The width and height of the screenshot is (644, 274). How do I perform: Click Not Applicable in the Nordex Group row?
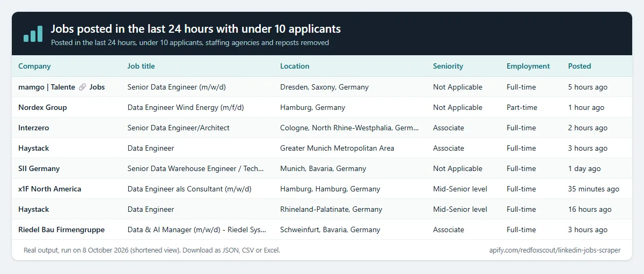pos(458,107)
